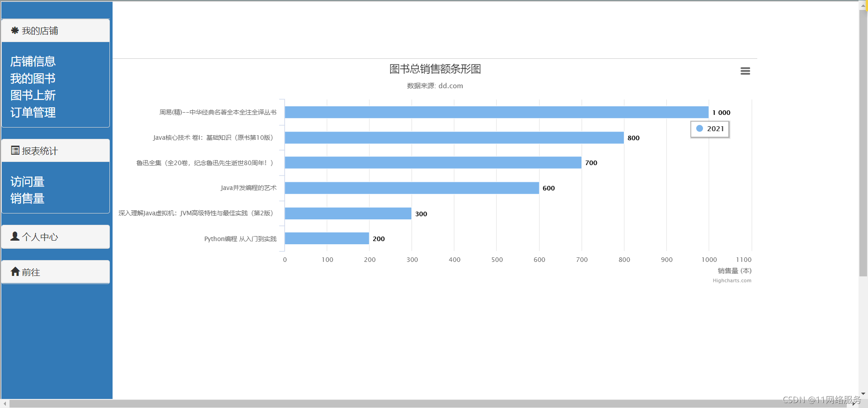868x408 pixels.
Task: Go to 图书上新 page
Action: click(x=33, y=95)
